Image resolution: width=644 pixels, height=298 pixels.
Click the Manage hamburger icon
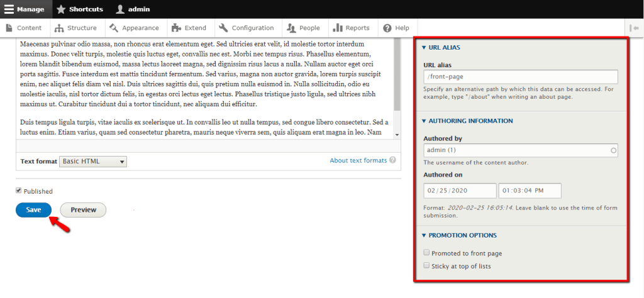pos(9,9)
